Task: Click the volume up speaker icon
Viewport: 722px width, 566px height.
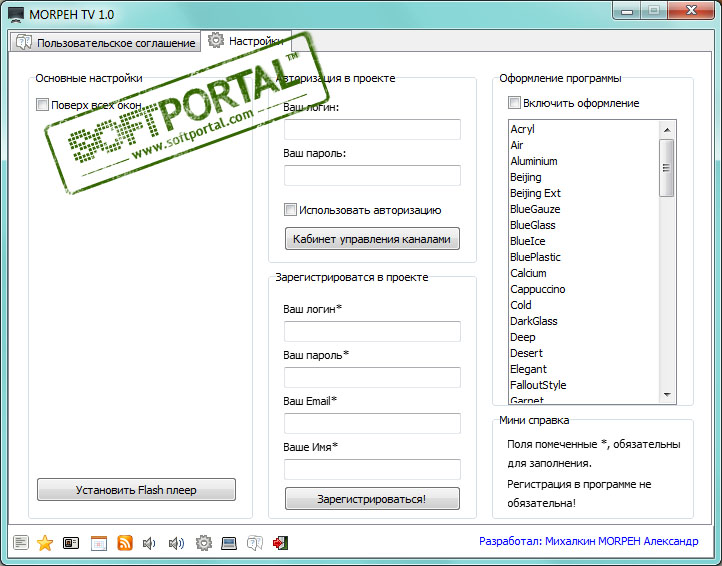Action: pos(176,544)
